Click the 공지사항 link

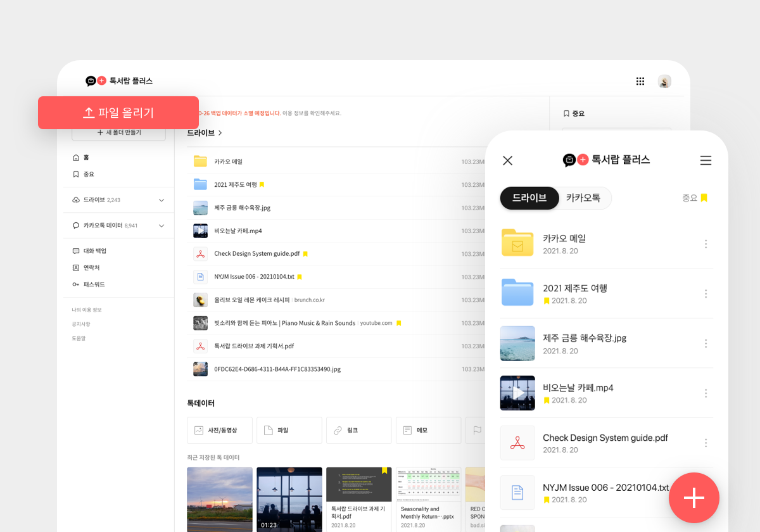click(x=81, y=324)
